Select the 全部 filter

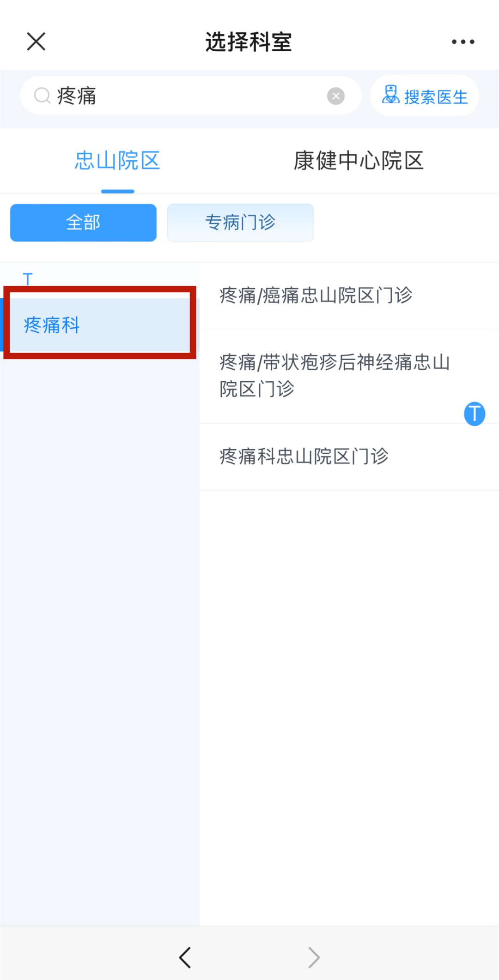(83, 222)
